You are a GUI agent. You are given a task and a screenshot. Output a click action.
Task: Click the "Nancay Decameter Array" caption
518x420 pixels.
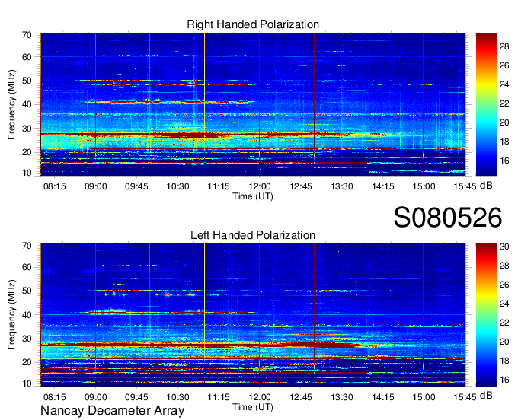click(x=112, y=411)
